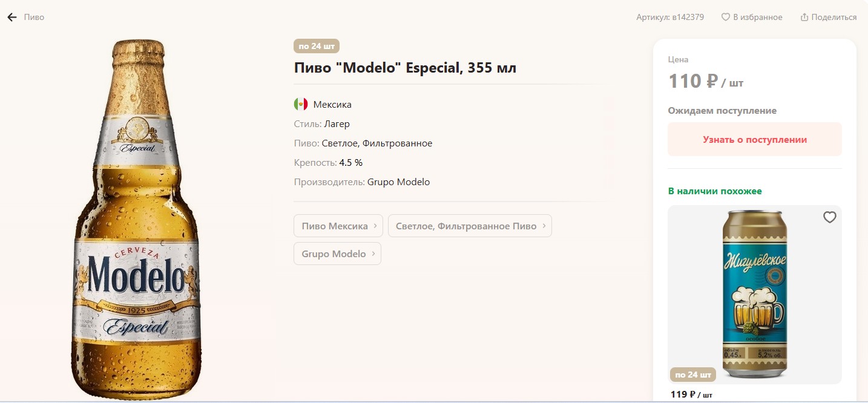Open the Мексика country link
Image resolution: width=868 pixels, height=403 pixels.
(x=332, y=104)
